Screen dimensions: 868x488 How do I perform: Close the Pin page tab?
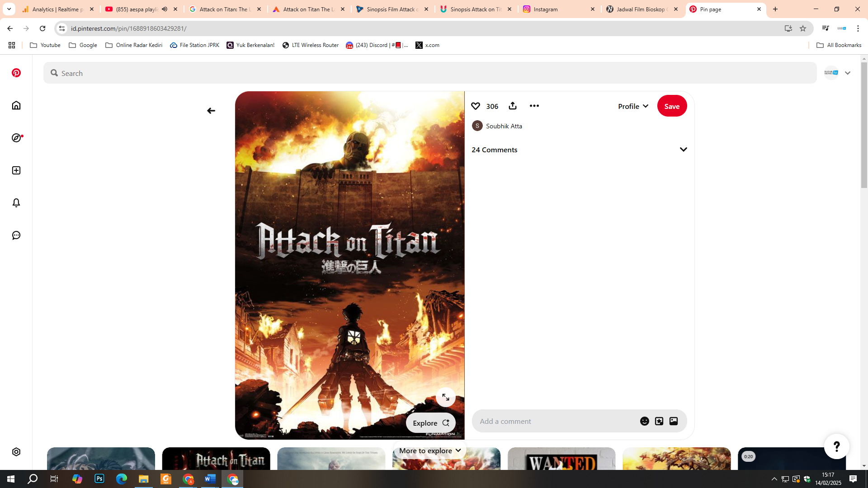tap(759, 9)
